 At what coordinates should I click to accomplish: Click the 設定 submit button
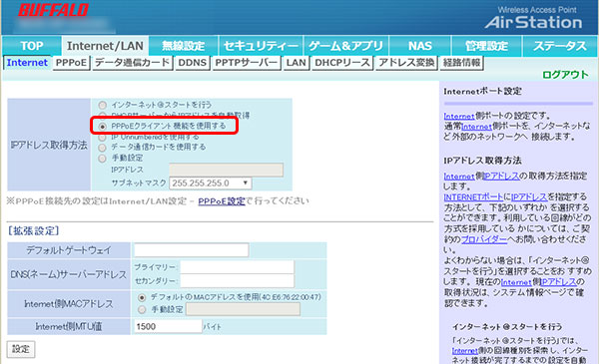[x=21, y=349]
